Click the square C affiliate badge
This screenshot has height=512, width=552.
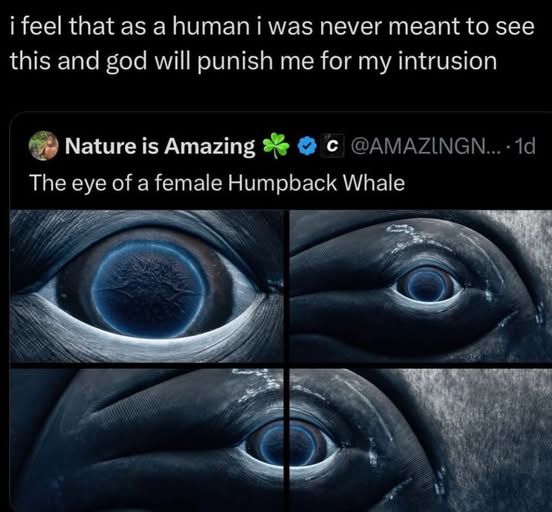[331, 145]
